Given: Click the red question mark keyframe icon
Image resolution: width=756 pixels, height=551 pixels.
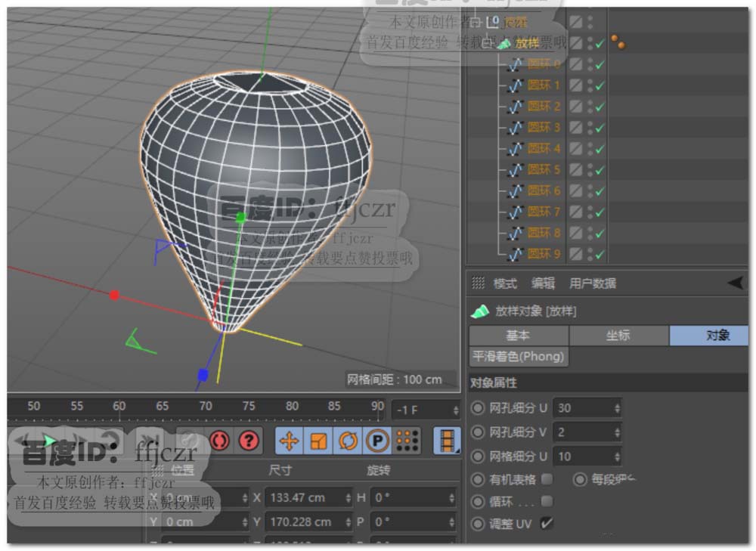Looking at the screenshot, I should [248, 441].
